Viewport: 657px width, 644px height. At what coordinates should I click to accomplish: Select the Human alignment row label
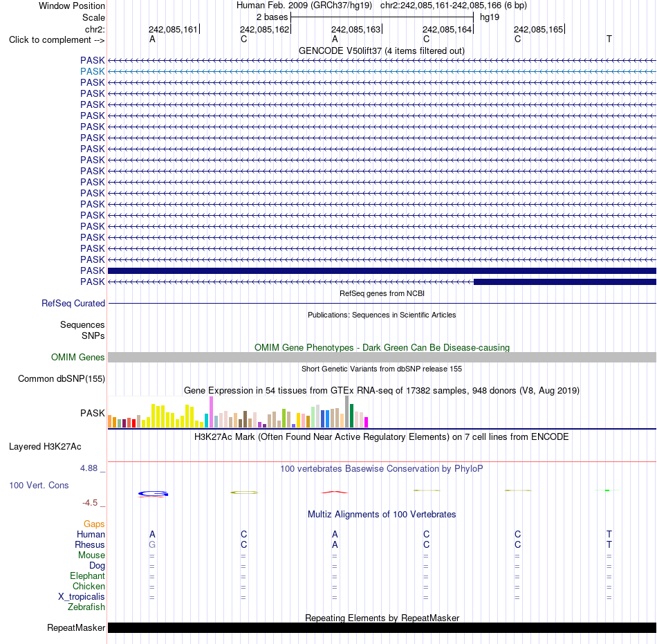click(x=91, y=534)
